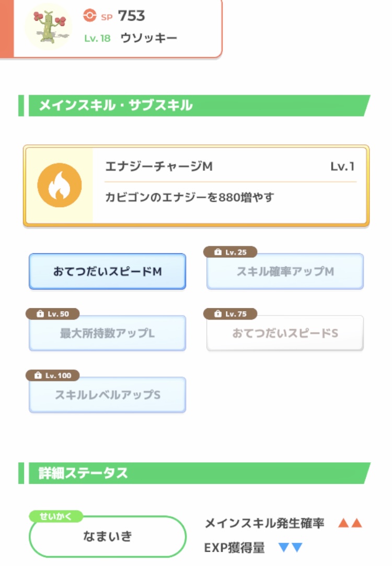
Task: Tap the Lv. 75 lock badge
Action: click(230, 314)
